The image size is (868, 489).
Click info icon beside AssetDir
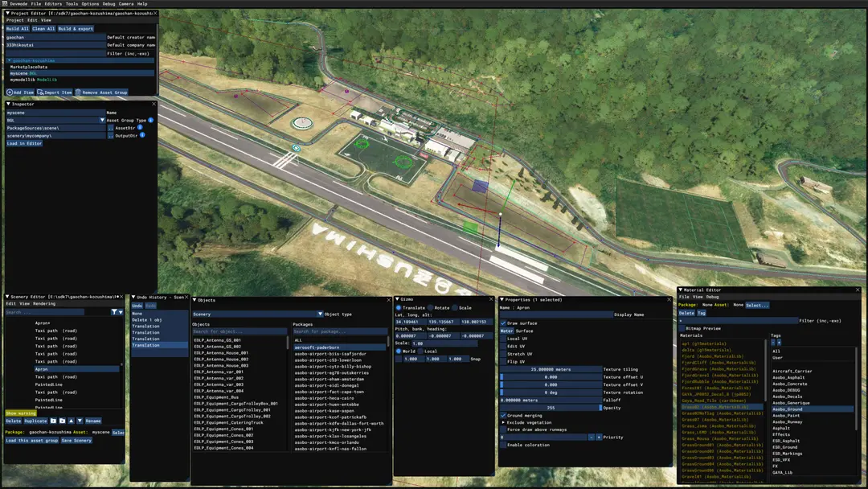(140, 127)
